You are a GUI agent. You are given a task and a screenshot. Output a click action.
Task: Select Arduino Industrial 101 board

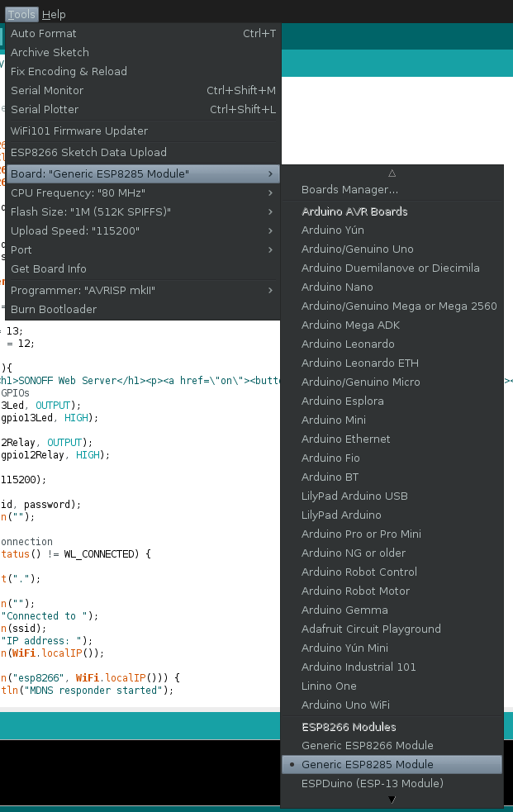pos(392,667)
